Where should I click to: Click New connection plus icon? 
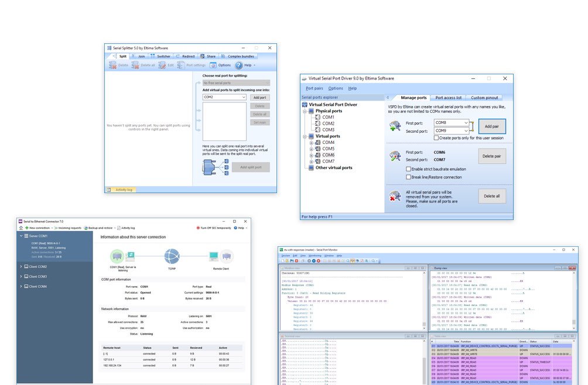(27, 228)
